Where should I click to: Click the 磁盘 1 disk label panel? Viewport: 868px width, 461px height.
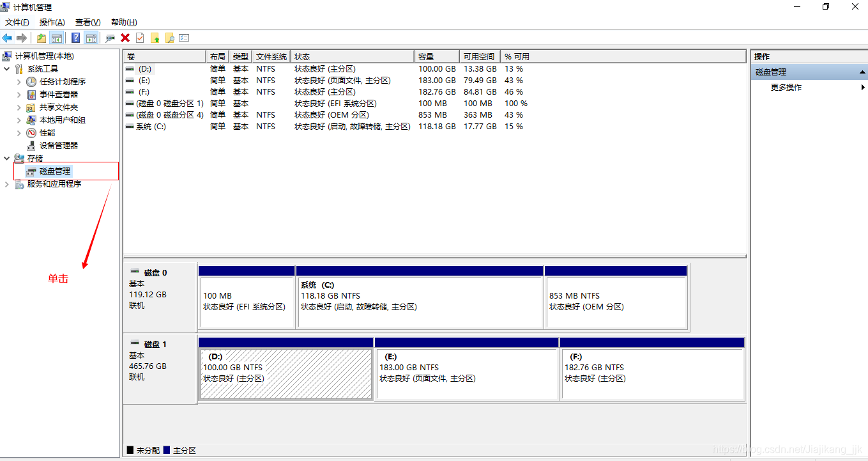tap(160, 368)
